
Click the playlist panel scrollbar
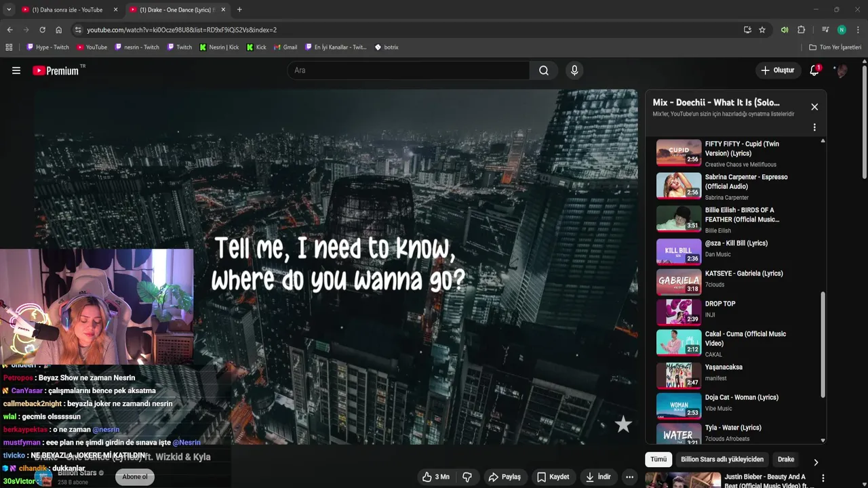click(823, 344)
